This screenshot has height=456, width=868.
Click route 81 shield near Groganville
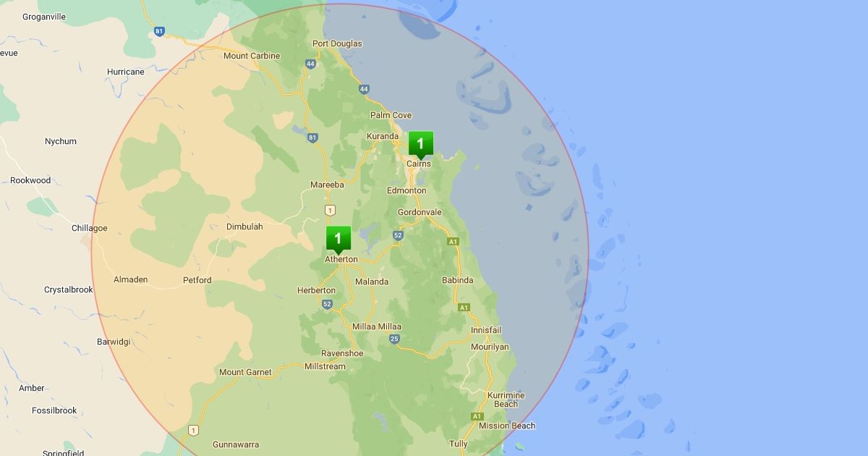click(x=159, y=31)
